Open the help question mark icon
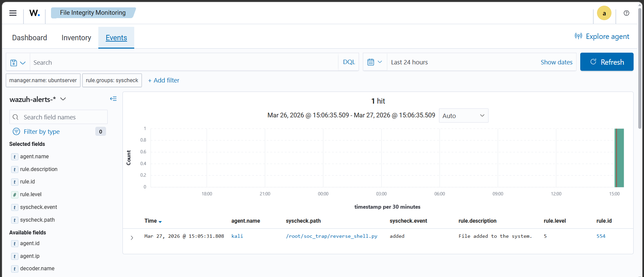The width and height of the screenshot is (644, 277). click(626, 13)
